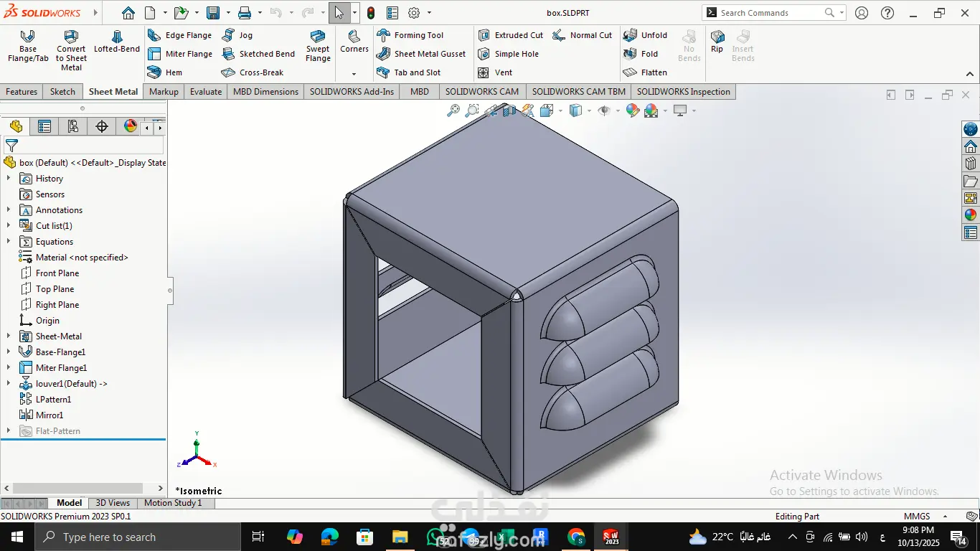The height and width of the screenshot is (551, 980).
Task: Open the ConfigurationManager tab in the panel
Action: pos(73,127)
